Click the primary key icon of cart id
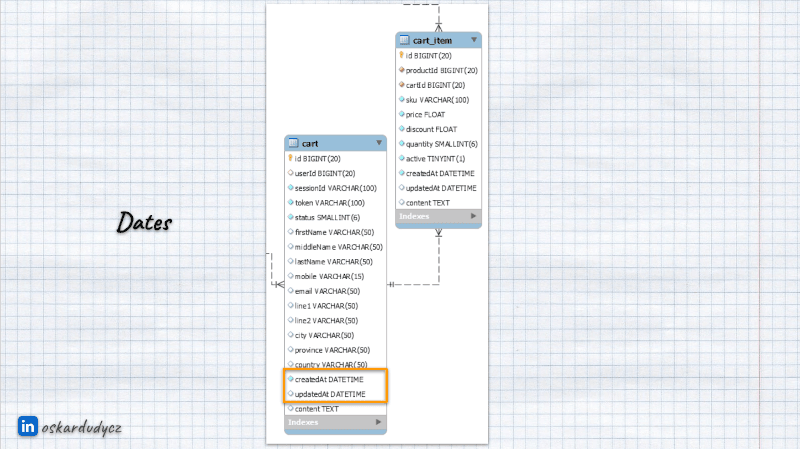The width and height of the screenshot is (800, 449). (290, 158)
